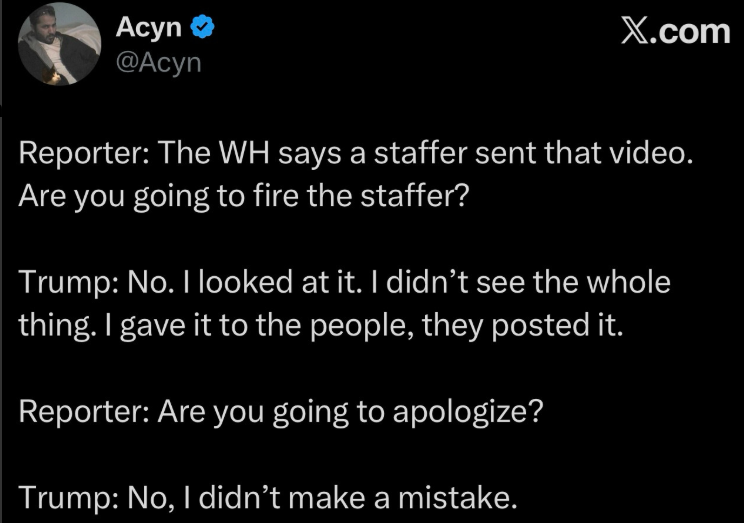
Task: Click the last "Trump:" label at the bottom
Action: (69, 494)
